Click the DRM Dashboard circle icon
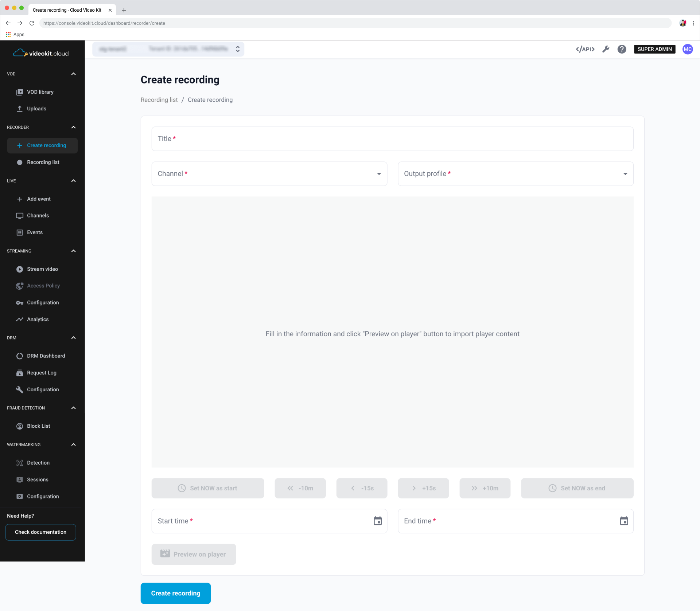The width and height of the screenshot is (700, 611). (20, 356)
